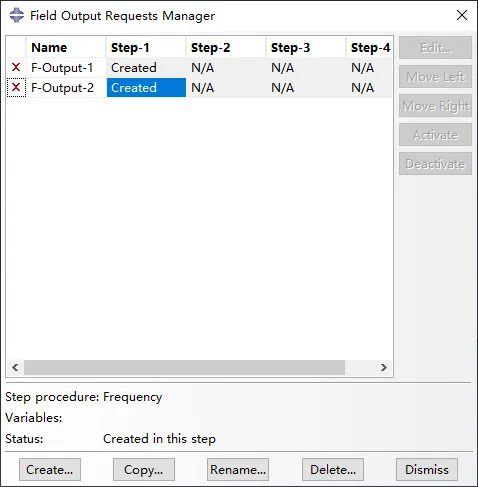
Task: Click the scroll right arrow
Action: pyautogui.click(x=384, y=367)
